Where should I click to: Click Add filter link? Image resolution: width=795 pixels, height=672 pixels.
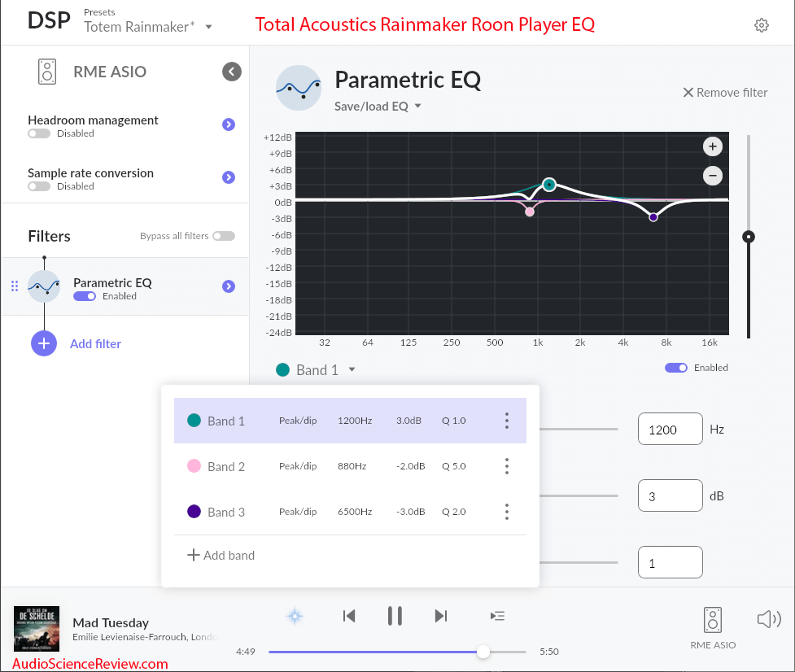coord(95,344)
